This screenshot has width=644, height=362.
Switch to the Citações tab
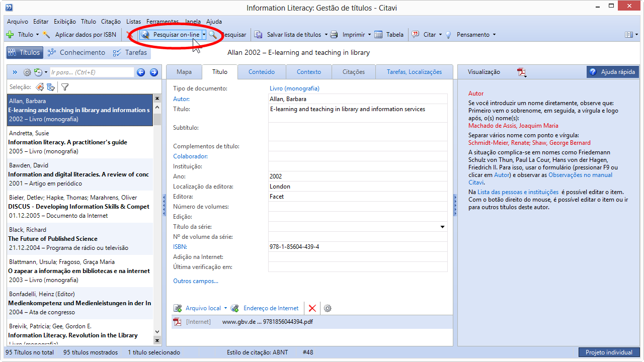(354, 72)
